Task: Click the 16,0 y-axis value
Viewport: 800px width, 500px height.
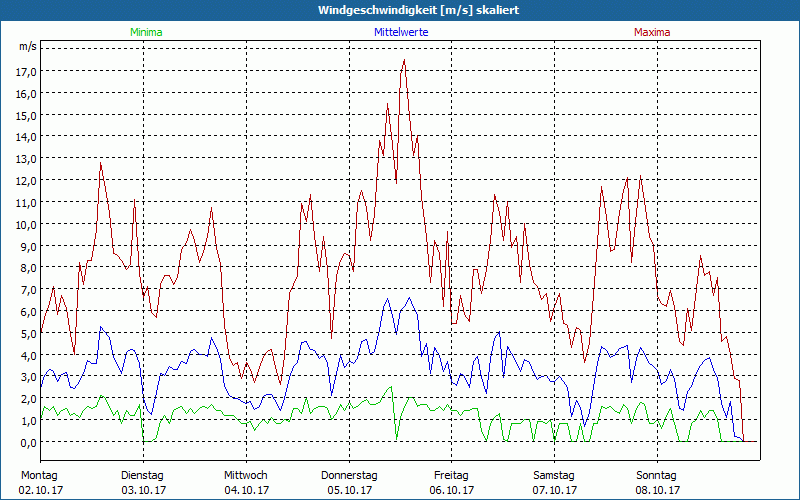Action: point(26,94)
